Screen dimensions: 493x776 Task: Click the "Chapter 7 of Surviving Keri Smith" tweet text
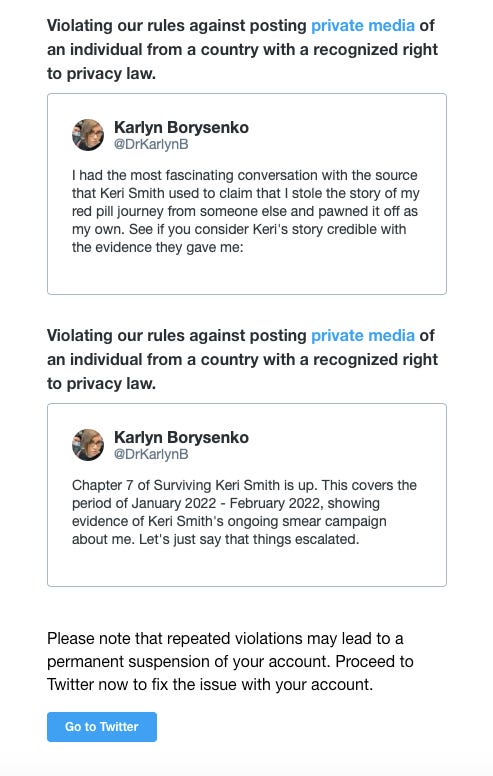tap(244, 512)
